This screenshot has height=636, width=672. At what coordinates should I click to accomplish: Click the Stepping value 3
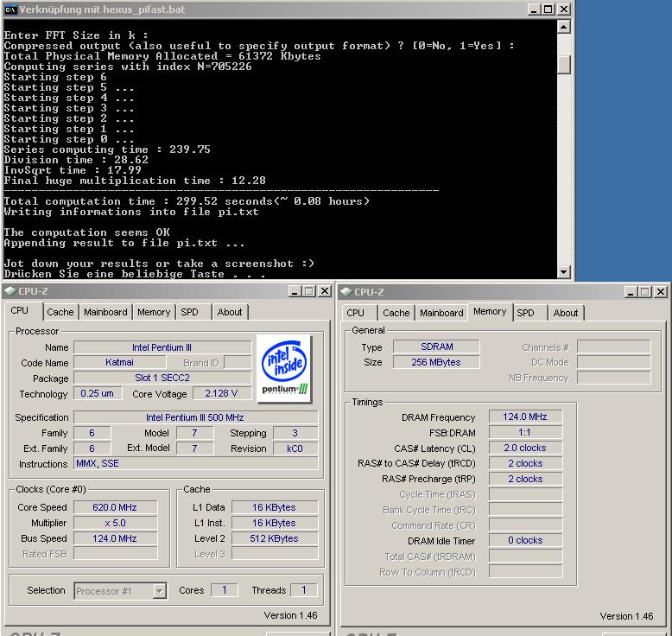pyautogui.click(x=295, y=433)
